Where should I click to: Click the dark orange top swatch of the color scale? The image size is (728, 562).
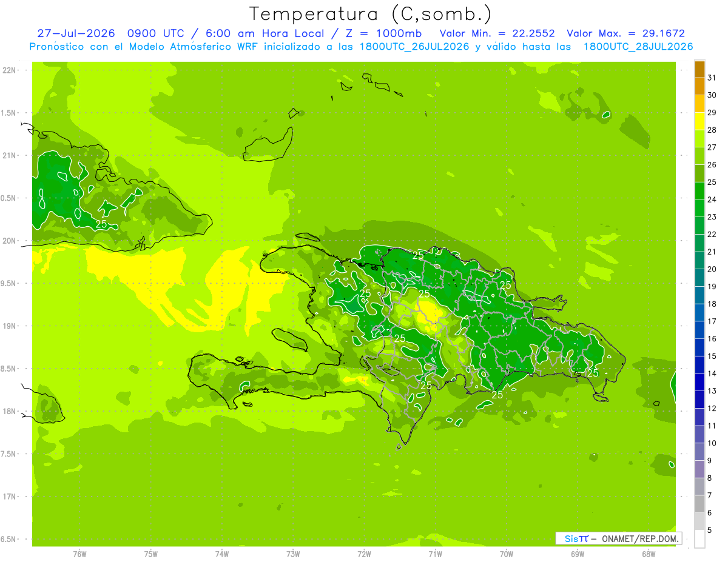pos(699,70)
